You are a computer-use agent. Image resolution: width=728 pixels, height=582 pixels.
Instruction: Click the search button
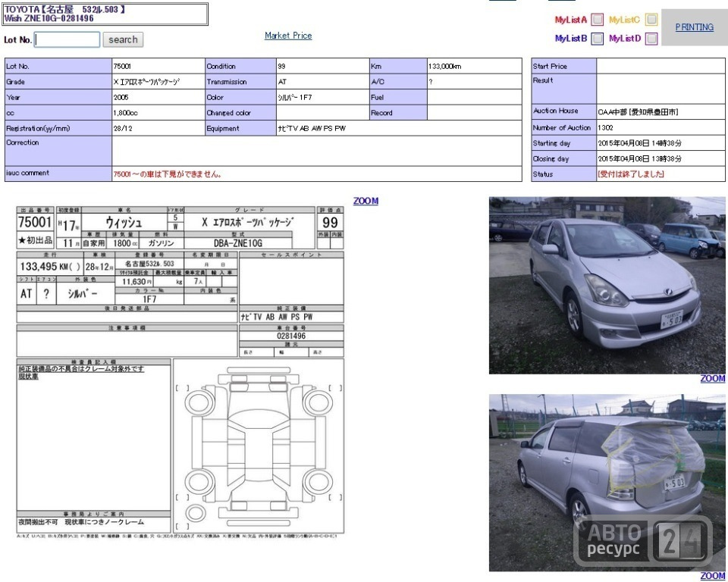(x=123, y=39)
